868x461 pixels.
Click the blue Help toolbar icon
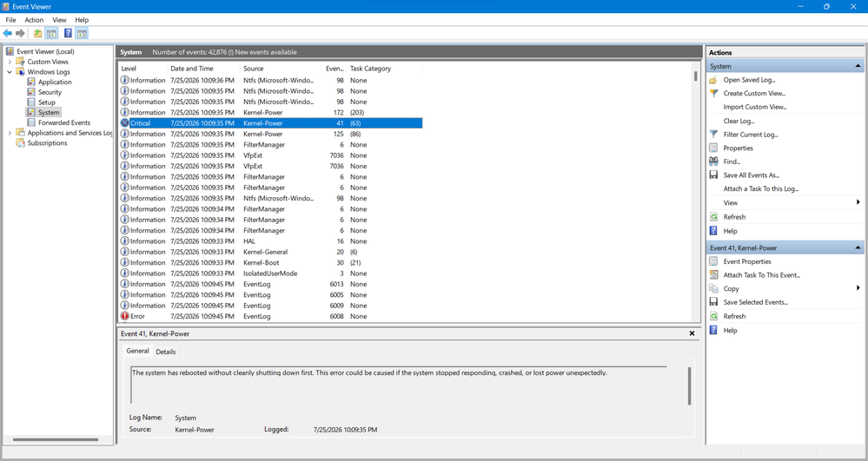coord(68,33)
